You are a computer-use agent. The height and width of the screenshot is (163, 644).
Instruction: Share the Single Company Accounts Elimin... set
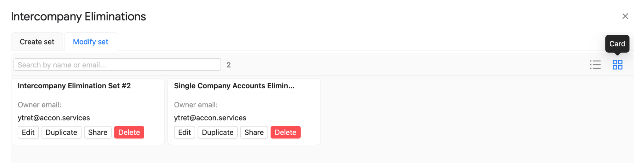point(254,132)
